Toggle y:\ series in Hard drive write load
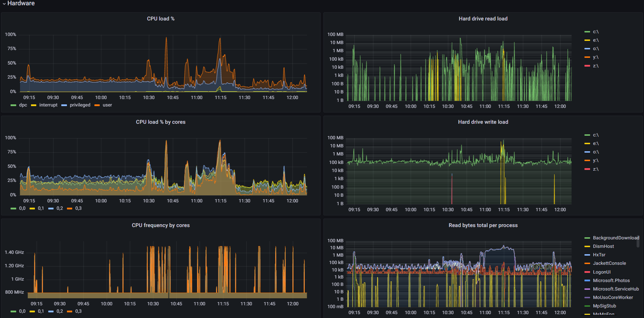 click(x=596, y=160)
